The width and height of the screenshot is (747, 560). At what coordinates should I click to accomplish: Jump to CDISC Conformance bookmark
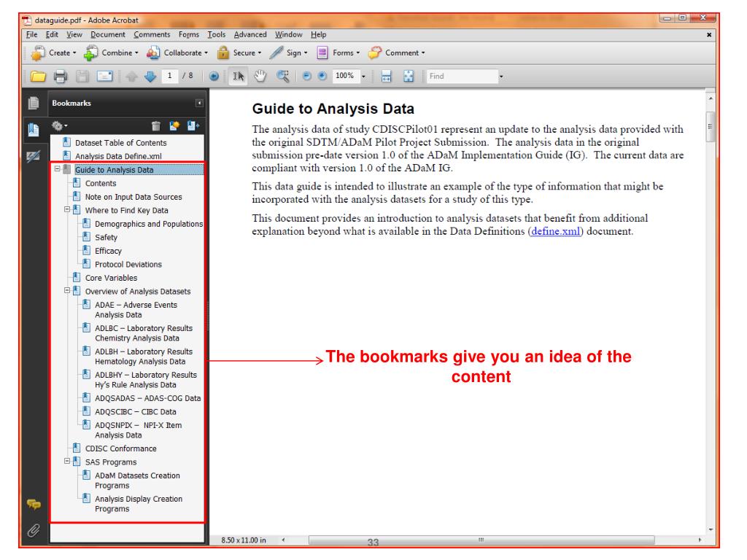[120, 448]
